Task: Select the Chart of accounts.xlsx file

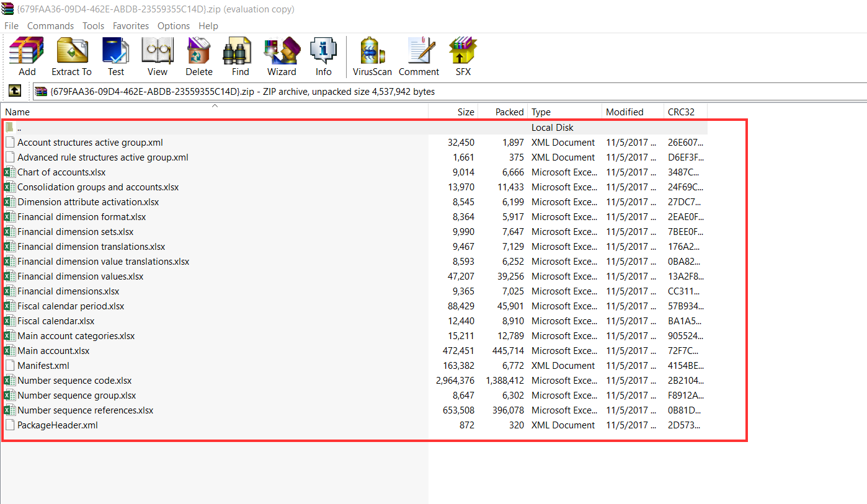Action: click(x=61, y=172)
